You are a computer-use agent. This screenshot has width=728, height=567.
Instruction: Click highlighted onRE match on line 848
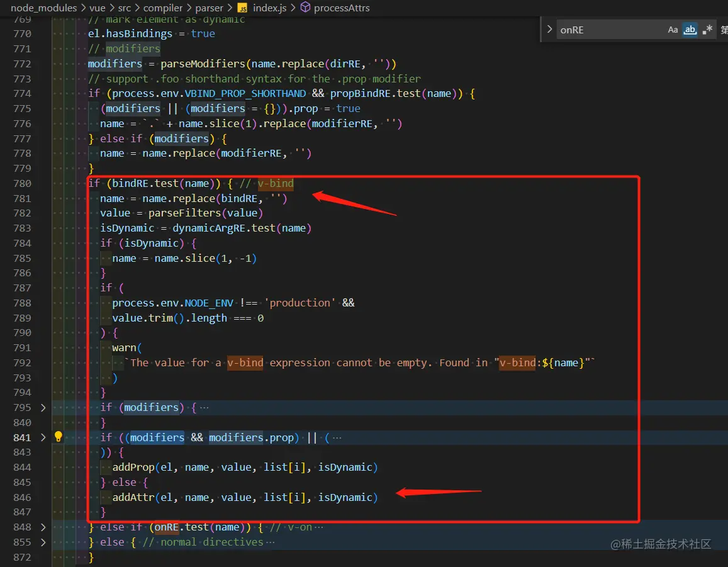coord(166,527)
